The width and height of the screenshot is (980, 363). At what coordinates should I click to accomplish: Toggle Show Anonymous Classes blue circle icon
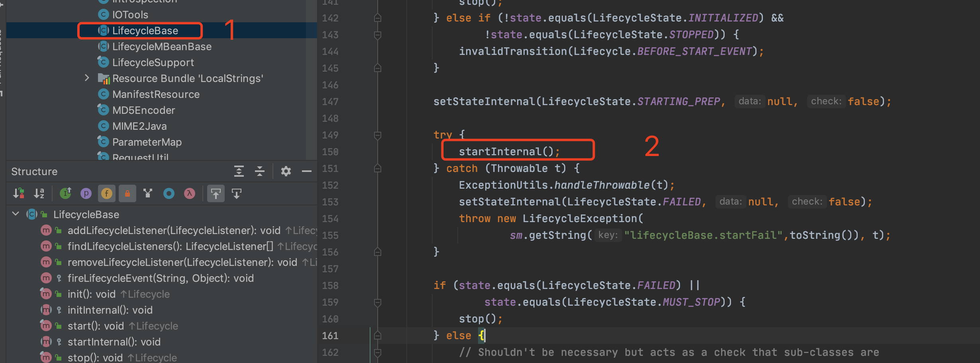[169, 194]
